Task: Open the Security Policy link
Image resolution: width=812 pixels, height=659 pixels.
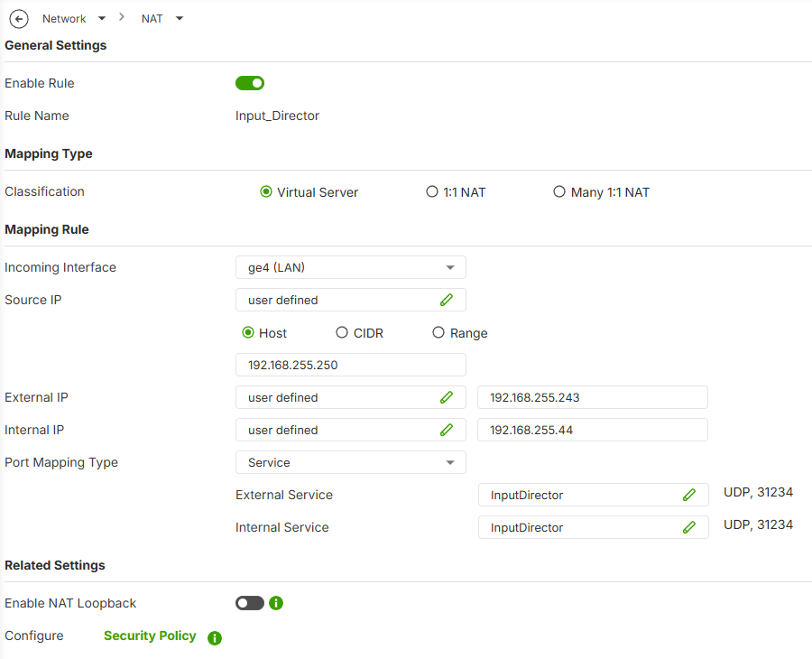Action: coord(150,636)
